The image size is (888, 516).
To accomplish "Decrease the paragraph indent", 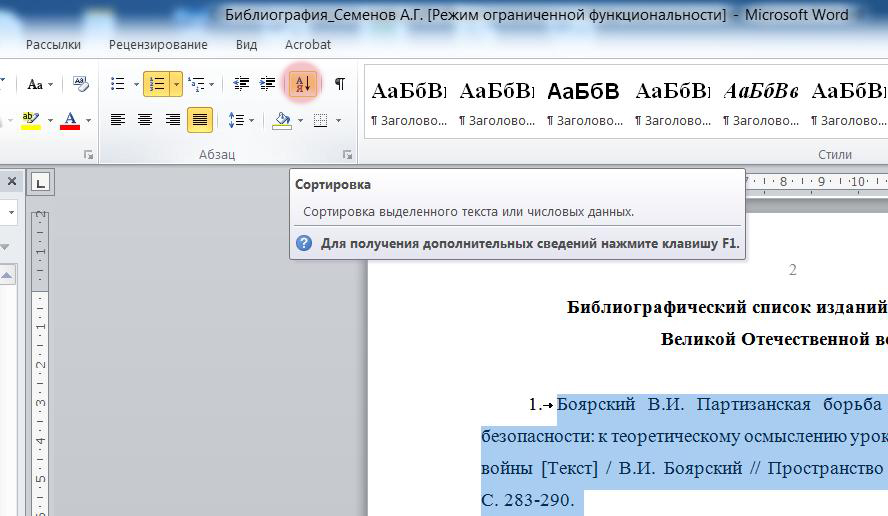I will click(241, 84).
